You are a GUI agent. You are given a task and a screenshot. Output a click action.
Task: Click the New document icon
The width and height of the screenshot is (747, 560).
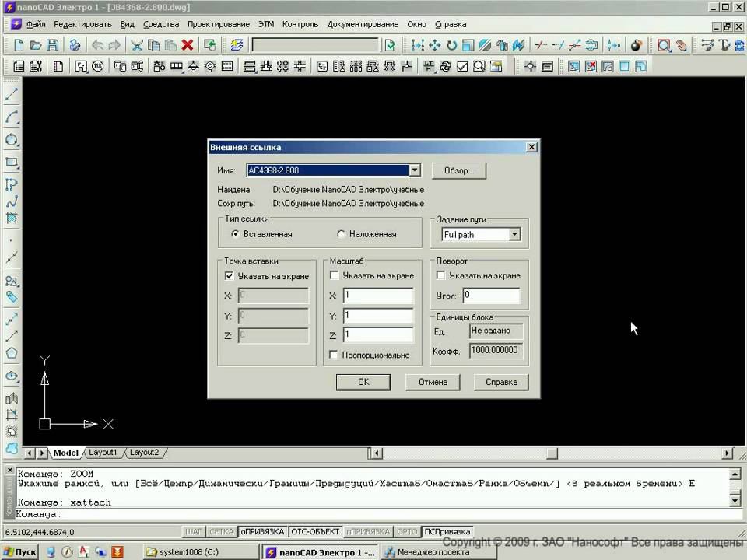tap(19, 45)
